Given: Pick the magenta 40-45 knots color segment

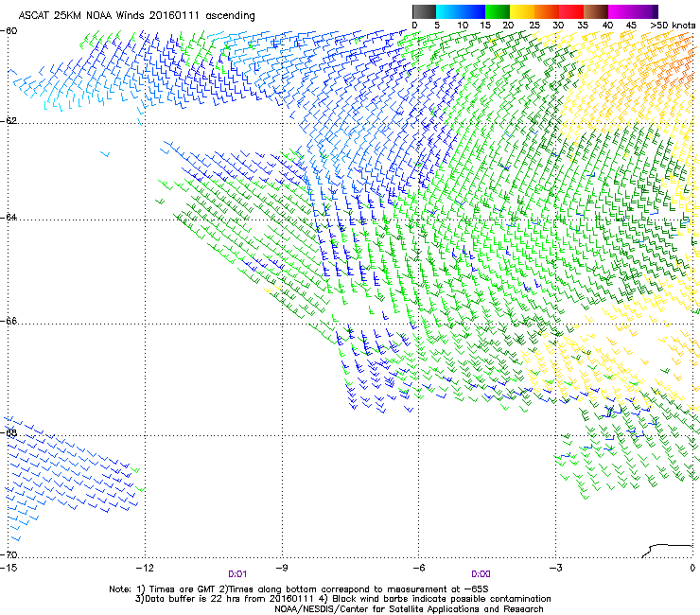Looking at the screenshot, I should click(x=621, y=11).
